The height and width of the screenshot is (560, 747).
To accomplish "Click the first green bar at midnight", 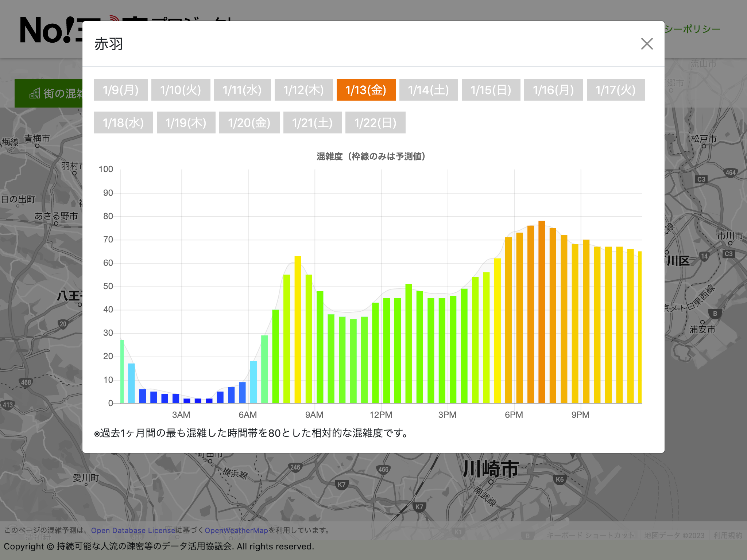I will pos(122,372).
